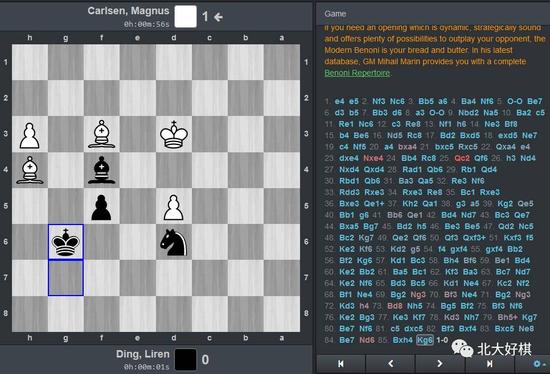Select the black knight on d6

[x=174, y=242]
